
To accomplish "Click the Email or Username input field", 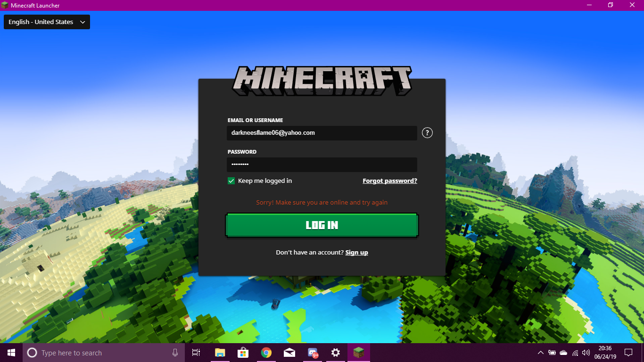I will 322,133.
